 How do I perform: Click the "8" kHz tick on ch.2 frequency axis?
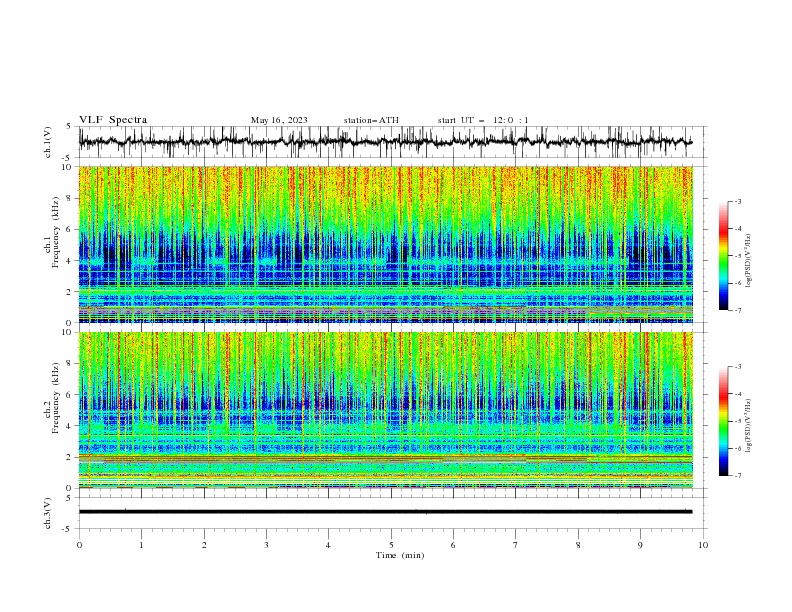(x=71, y=364)
